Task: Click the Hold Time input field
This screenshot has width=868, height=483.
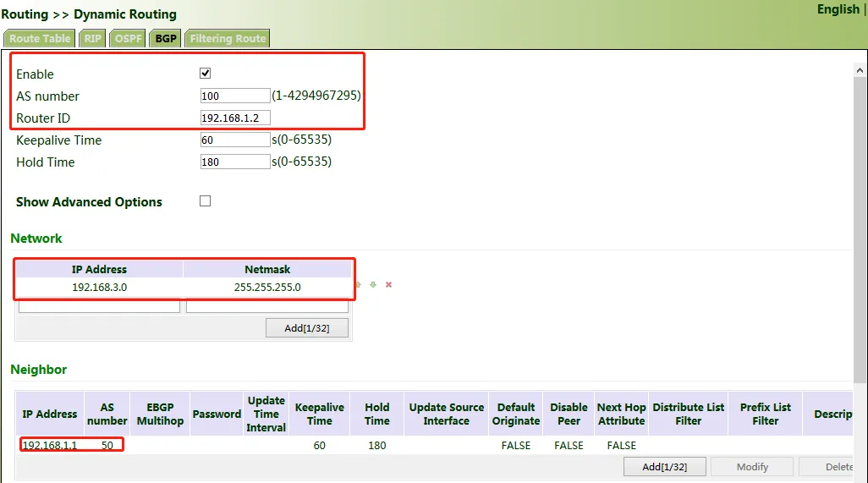Action: pos(235,162)
